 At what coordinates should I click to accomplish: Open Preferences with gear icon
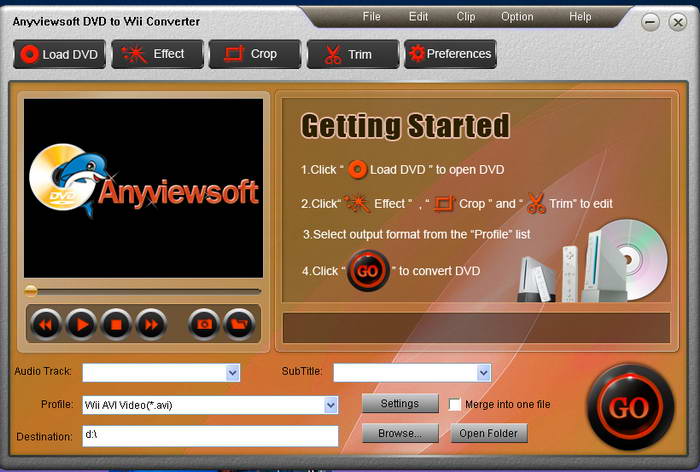point(450,54)
